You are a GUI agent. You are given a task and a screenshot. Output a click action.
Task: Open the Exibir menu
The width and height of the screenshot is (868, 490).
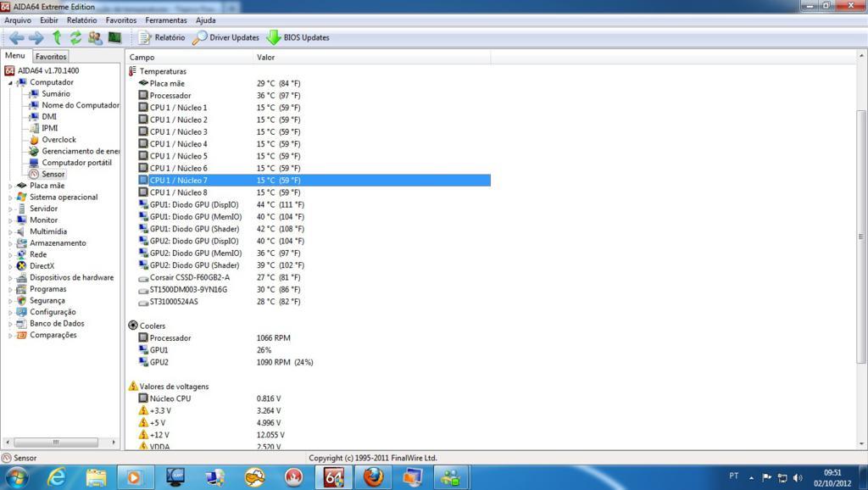click(48, 20)
